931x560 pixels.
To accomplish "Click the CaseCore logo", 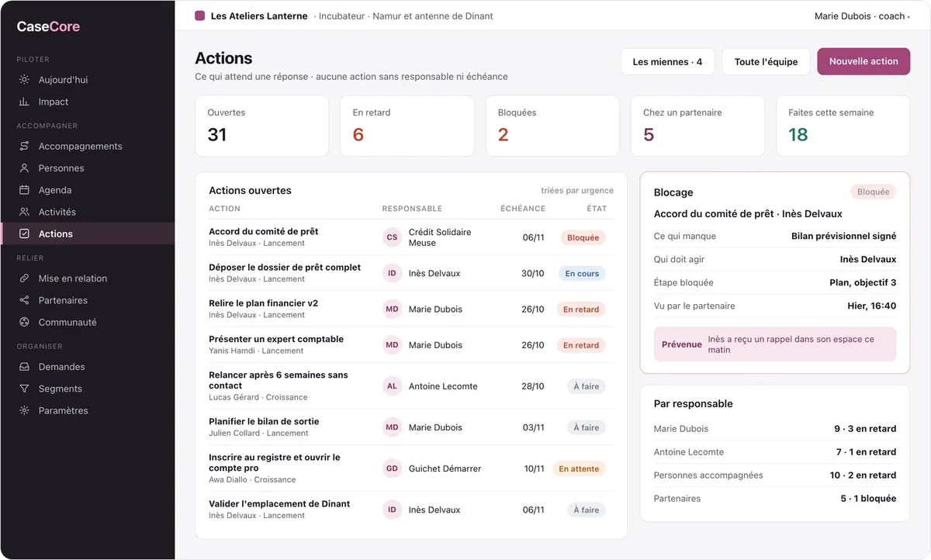I will (x=48, y=26).
